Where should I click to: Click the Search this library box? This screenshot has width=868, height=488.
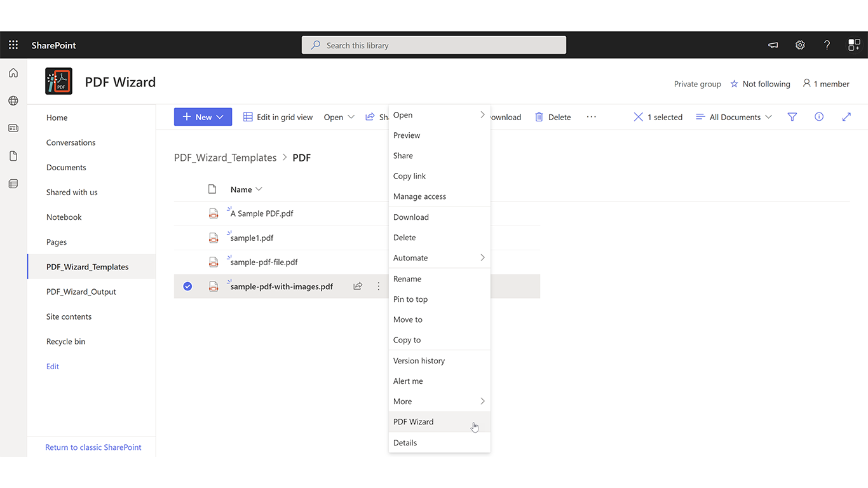[434, 45]
